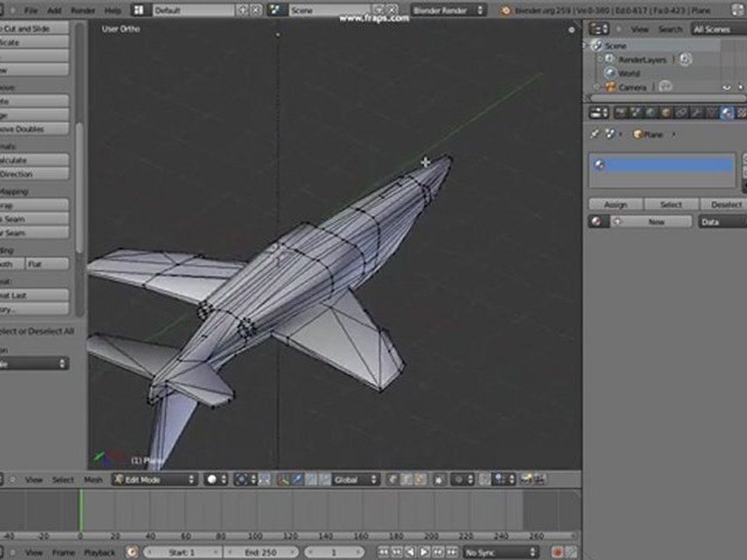Viewport: 747px width, 560px height.
Task: Open the Blender Render engine dropdown
Action: click(448, 10)
